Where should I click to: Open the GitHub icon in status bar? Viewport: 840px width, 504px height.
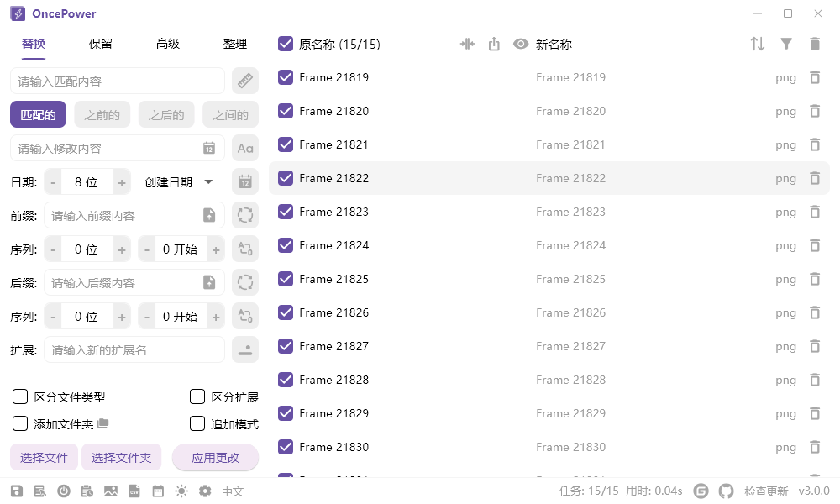click(726, 491)
